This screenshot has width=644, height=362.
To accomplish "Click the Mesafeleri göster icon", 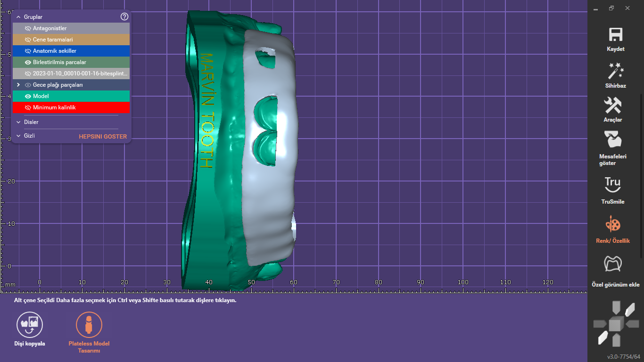I will coord(613,140).
